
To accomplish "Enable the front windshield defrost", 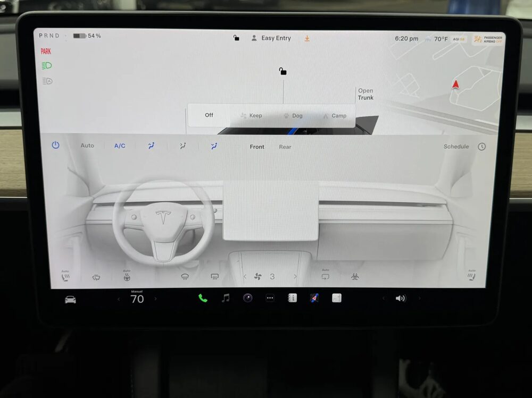I will [185, 276].
